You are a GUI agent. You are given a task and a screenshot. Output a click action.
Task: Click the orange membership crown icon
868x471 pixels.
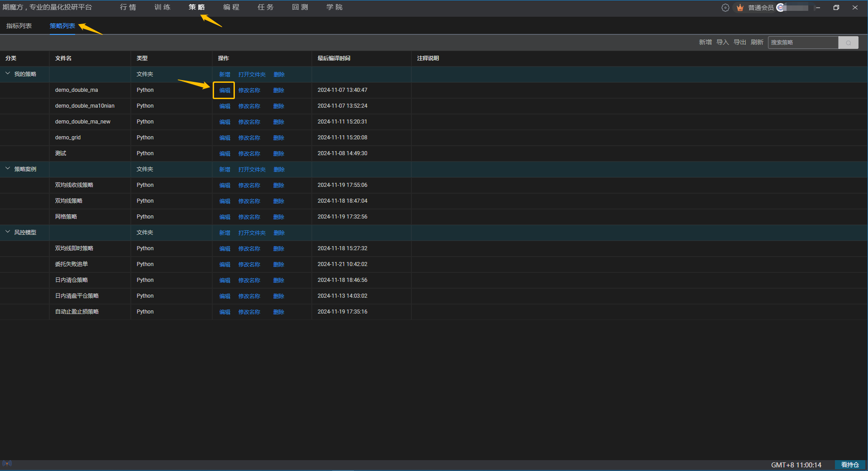740,8
